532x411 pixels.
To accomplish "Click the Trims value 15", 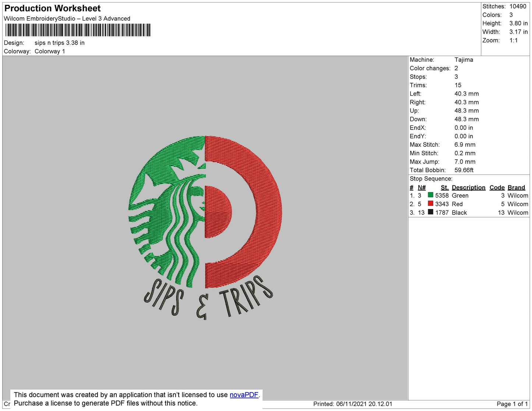I will point(458,85).
